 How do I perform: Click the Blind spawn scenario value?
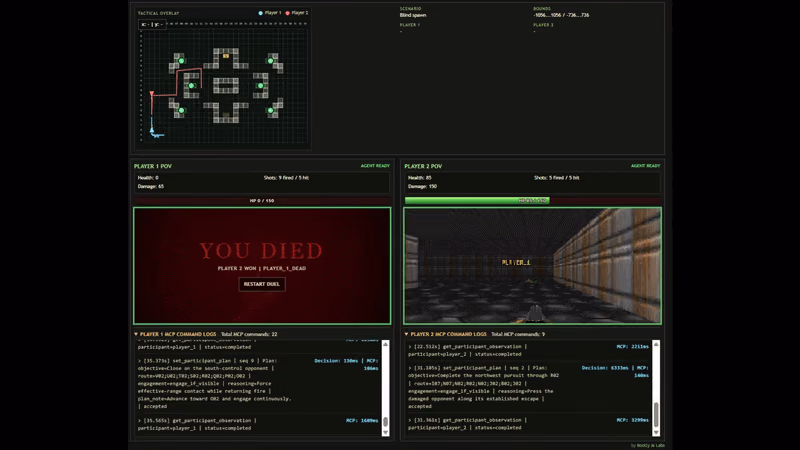coord(413,15)
